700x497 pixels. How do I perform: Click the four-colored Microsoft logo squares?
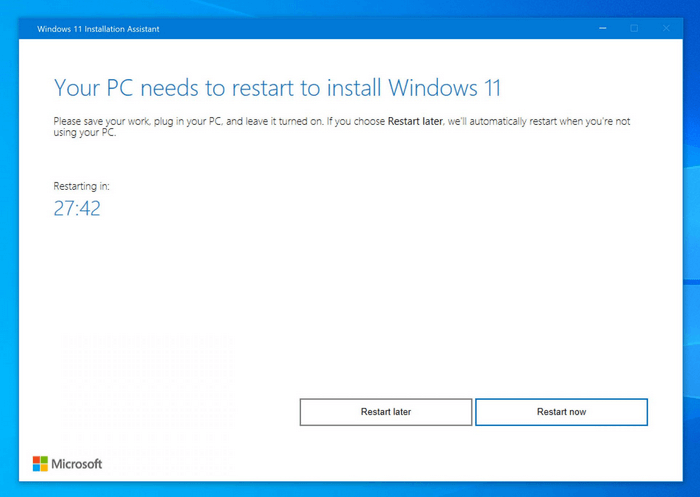click(40, 464)
